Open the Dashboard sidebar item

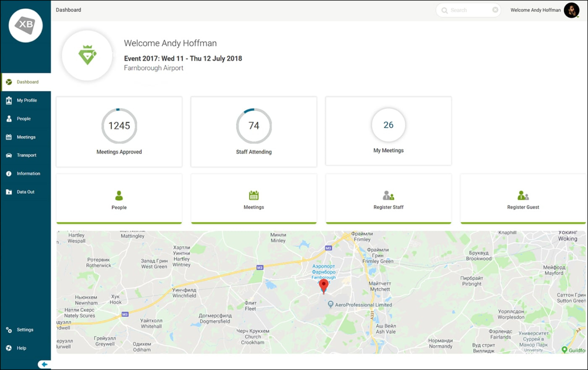(27, 82)
